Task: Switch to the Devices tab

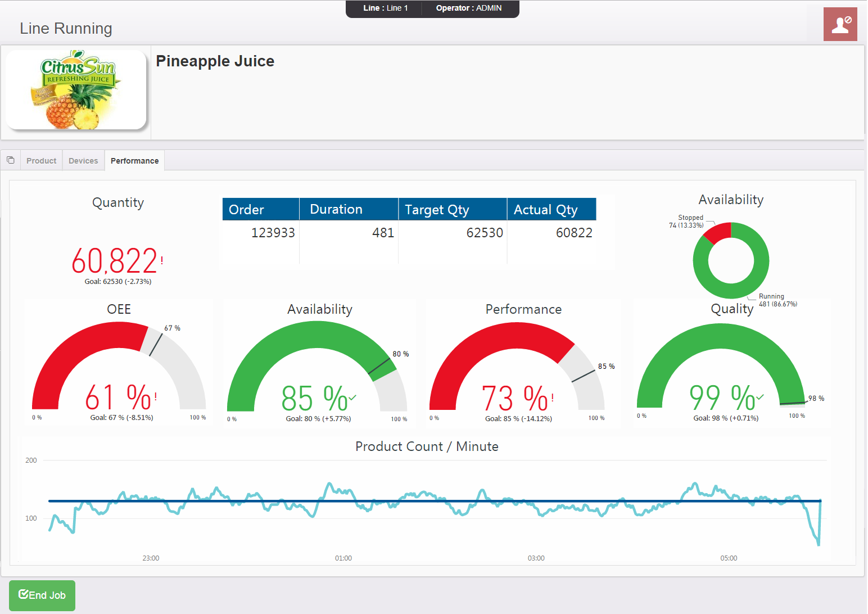Action: click(83, 161)
